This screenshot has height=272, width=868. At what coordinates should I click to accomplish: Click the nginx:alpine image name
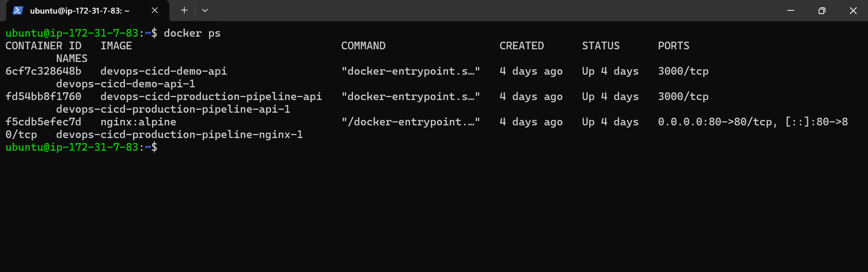point(139,122)
